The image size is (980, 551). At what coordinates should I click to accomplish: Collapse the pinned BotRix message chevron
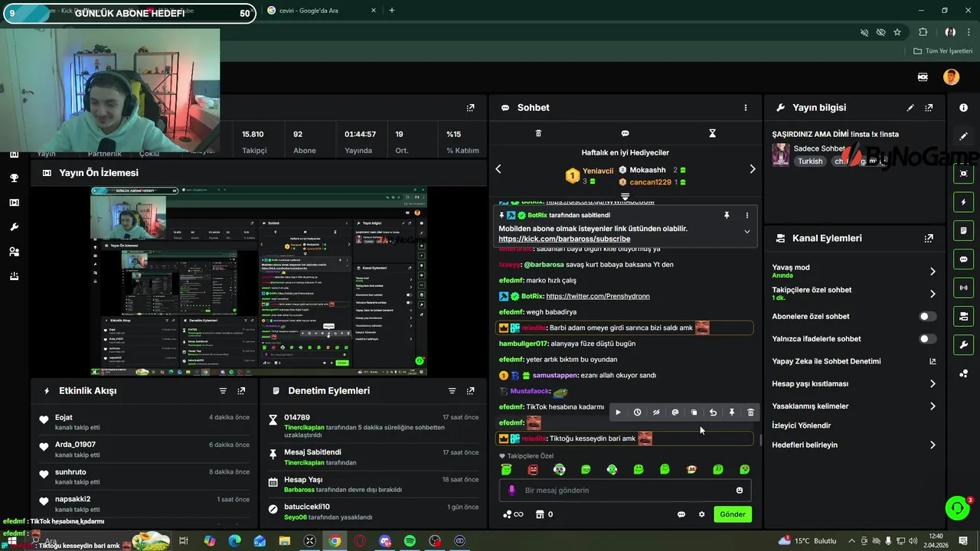pyautogui.click(x=747, y=231)
